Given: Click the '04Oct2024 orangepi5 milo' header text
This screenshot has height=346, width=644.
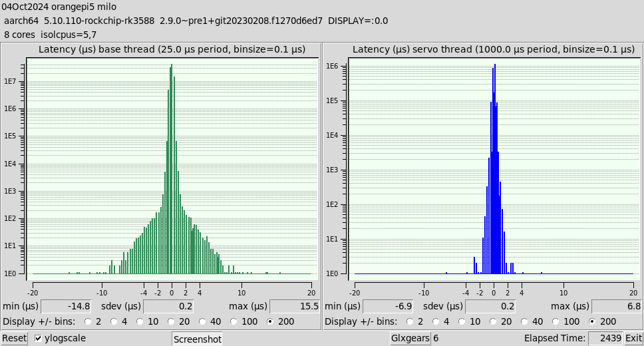Looking at the screenshot, I should pyautogui.click(x=59, y=7).
